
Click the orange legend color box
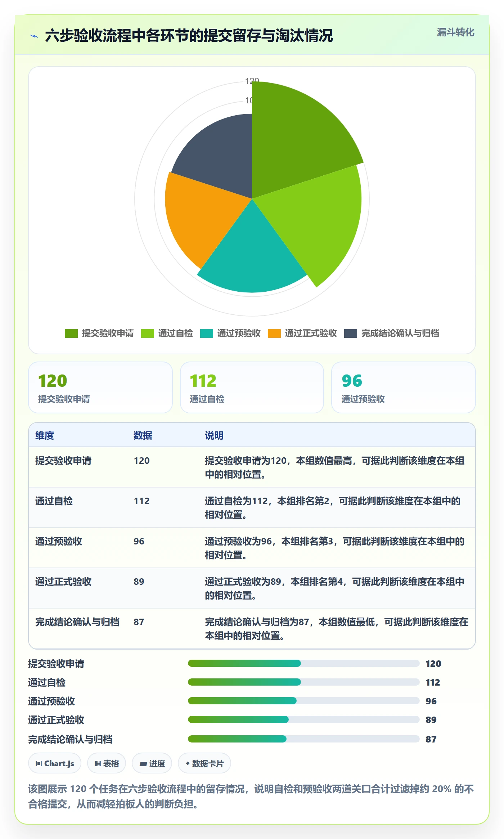[274, 333]
